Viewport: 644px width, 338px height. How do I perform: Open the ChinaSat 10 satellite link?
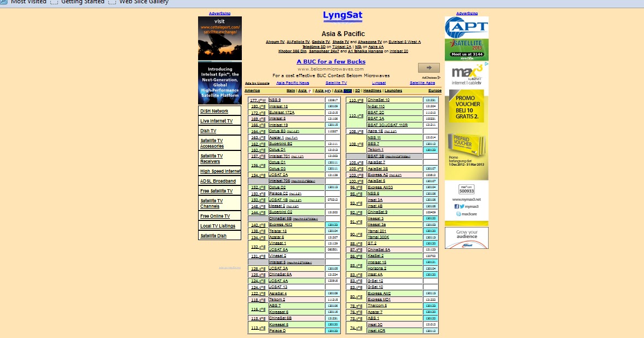379,100
